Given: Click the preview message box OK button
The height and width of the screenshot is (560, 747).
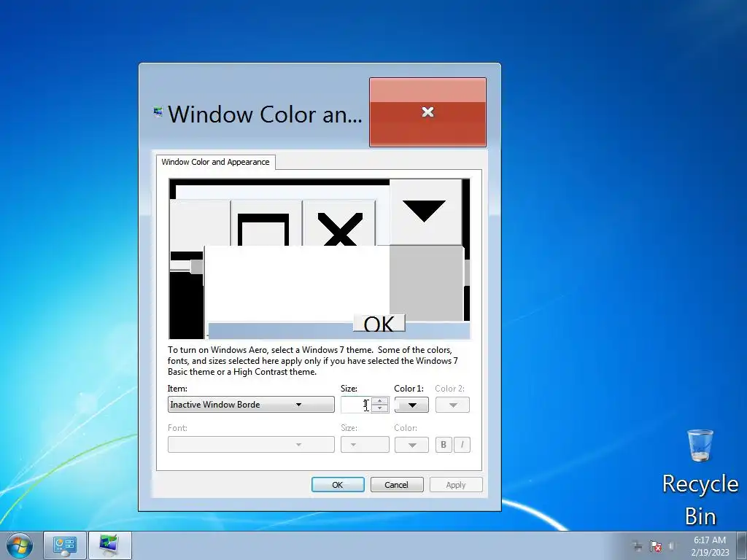Looking at the screenshot, I should [x=379, y=323].
